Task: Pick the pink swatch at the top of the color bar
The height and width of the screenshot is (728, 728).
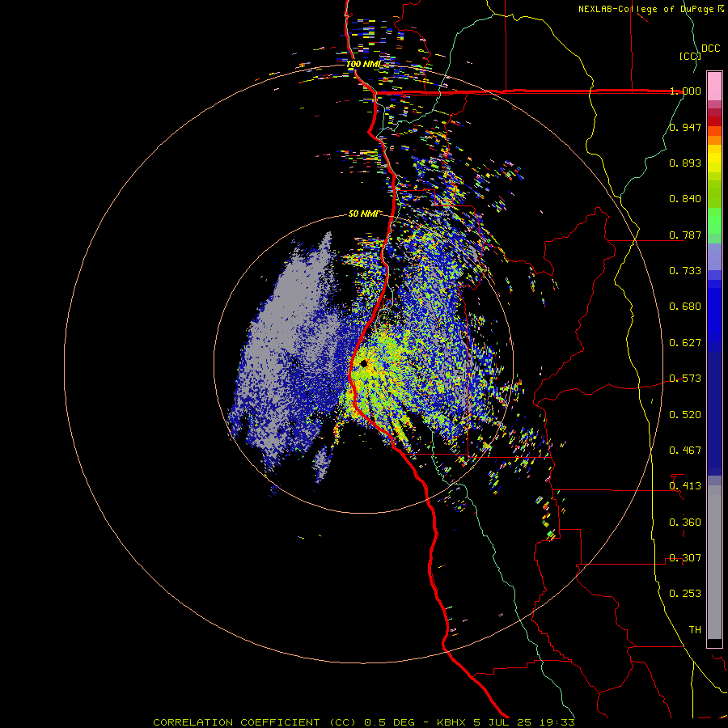Action: [714, 87]
